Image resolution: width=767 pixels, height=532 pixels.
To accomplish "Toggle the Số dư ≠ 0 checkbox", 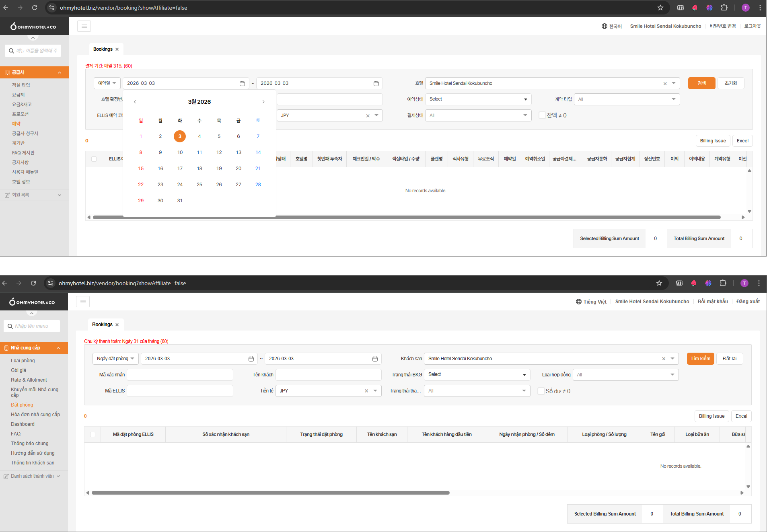I will click(541, 391).
